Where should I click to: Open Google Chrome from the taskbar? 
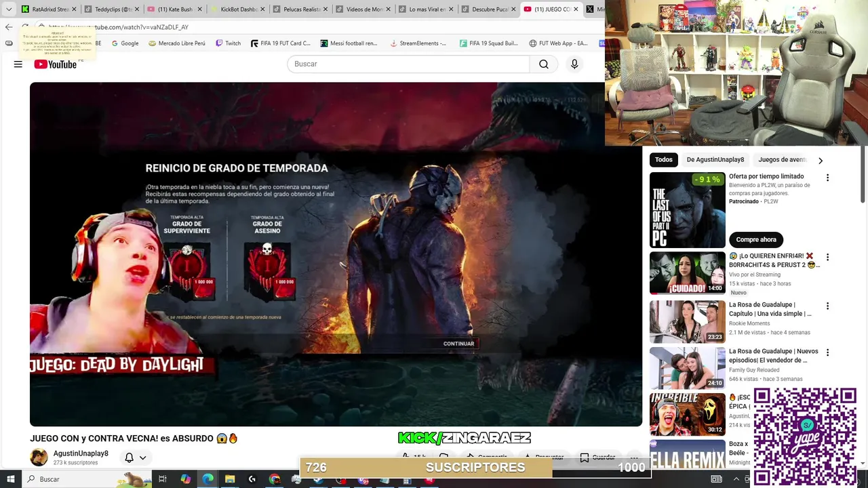click(275, 479)
